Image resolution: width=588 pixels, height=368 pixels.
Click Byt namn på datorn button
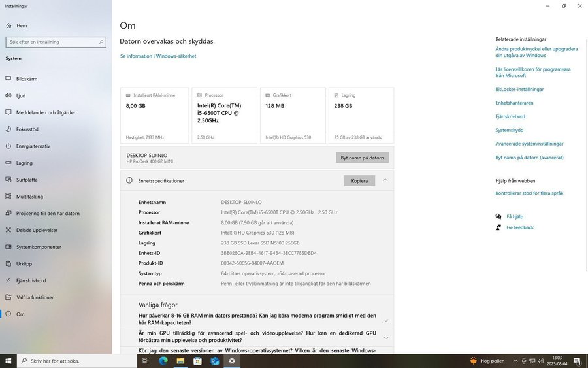tap(362, 158)
